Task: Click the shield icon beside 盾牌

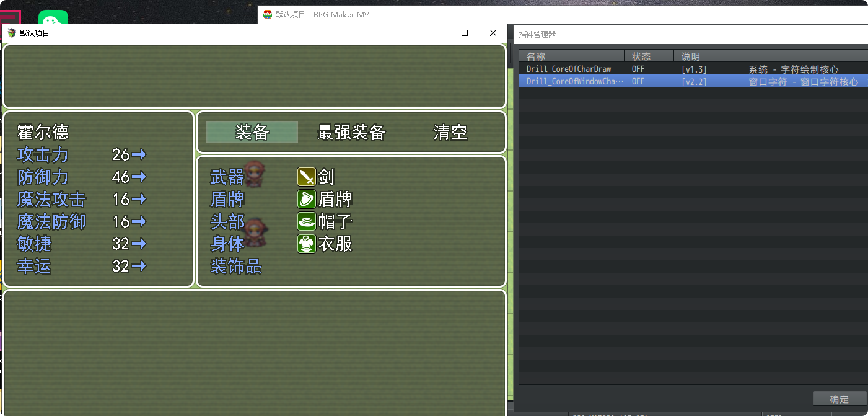Action: (x=307, y=200)
